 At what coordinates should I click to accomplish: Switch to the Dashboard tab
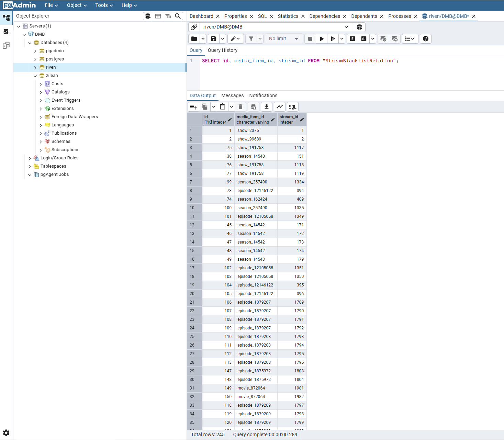(x=201, y=16)
